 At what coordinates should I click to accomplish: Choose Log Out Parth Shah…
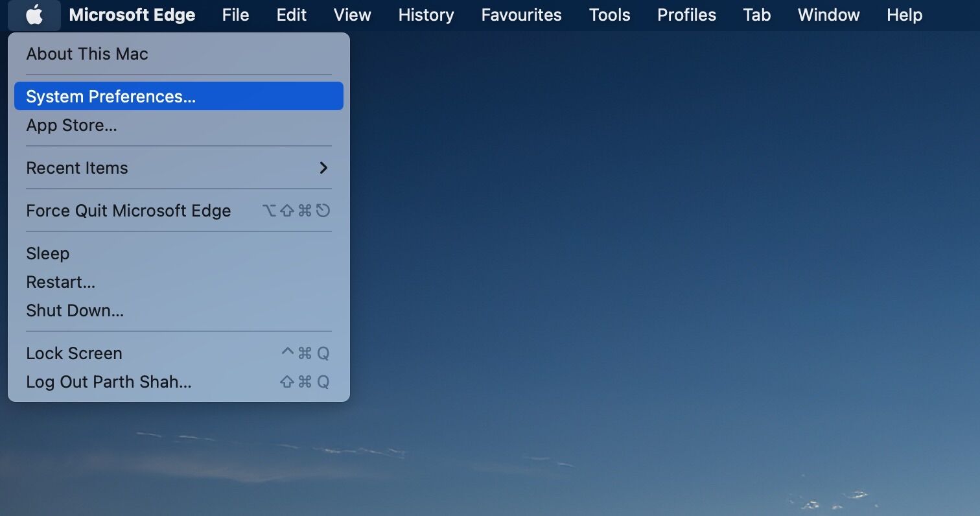(179, 382)
